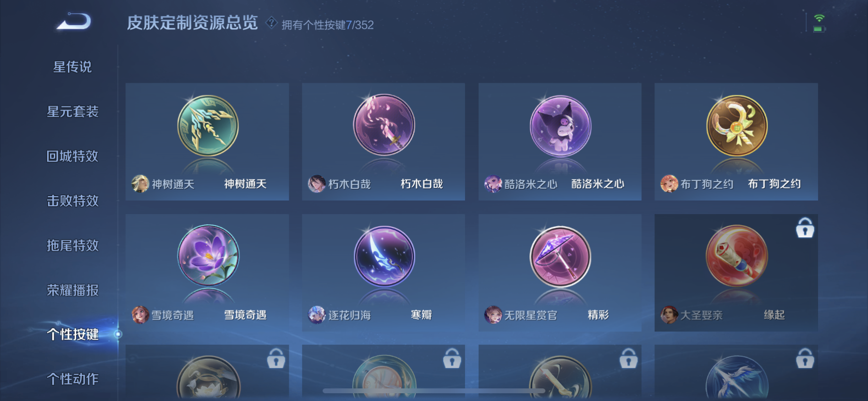Tap the lock icon on 大圣娶亲 card
Viewport: 868px width, 401px height.
805,227
